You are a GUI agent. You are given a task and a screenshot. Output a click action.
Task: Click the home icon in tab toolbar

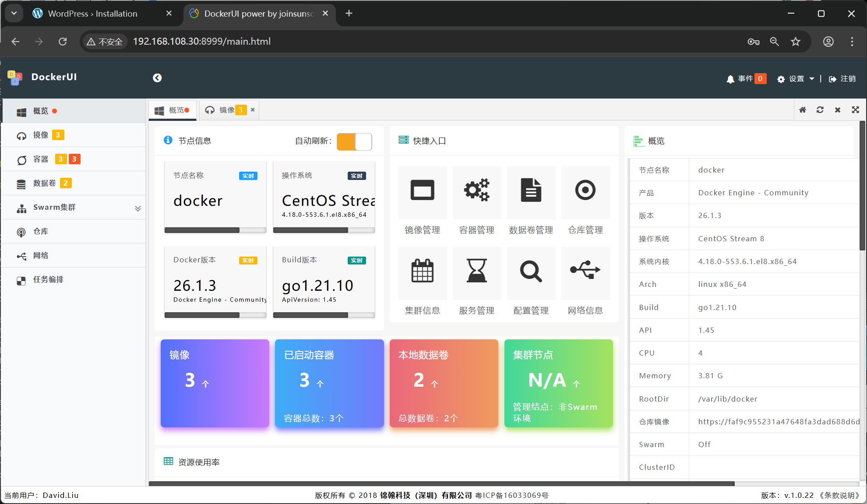802,110
